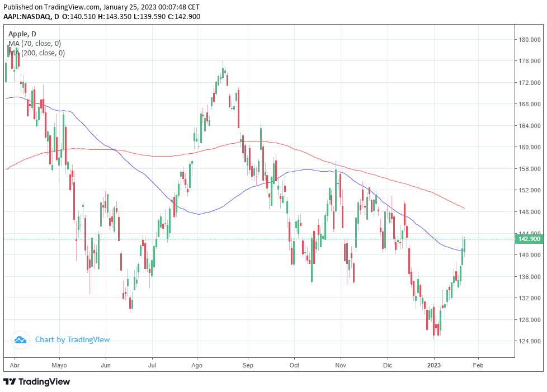
Task: Click the 172.000 price axis label
Action: [x=530, y=83]
